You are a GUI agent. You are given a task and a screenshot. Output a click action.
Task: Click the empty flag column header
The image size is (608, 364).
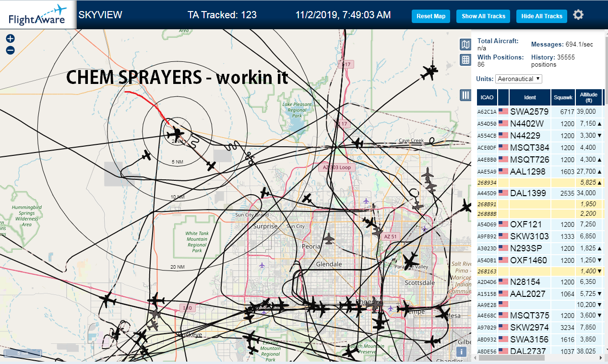(x=503, y=97)
